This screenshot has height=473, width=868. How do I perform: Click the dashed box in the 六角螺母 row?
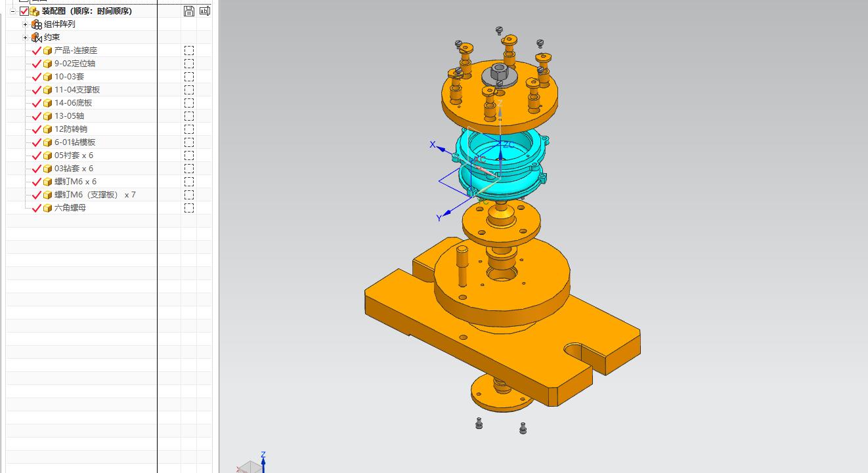pyautogui.click(x=189, y=208)
